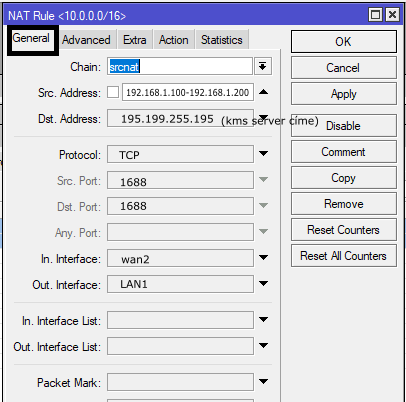Expand the Src. Port arrow
This screenshot has height=402, width=406.
263,180
